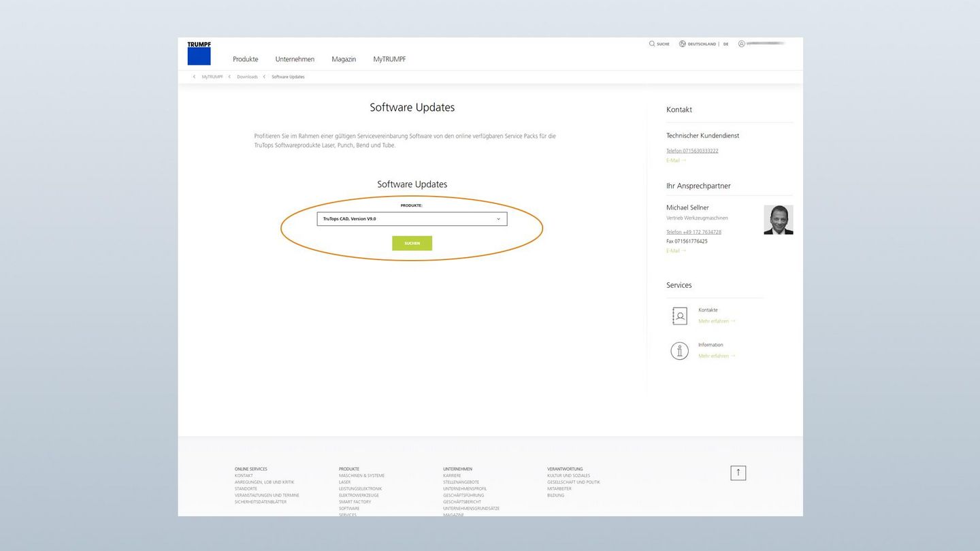The image size is (980, 551).
Task: Open the Unternehmen menu
Action: point(295,59)
